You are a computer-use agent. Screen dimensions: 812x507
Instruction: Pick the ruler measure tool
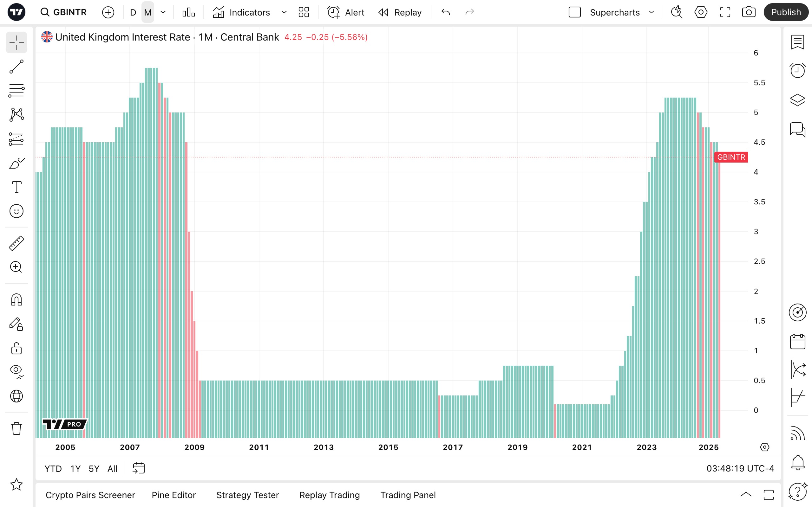tap(16, 243)
